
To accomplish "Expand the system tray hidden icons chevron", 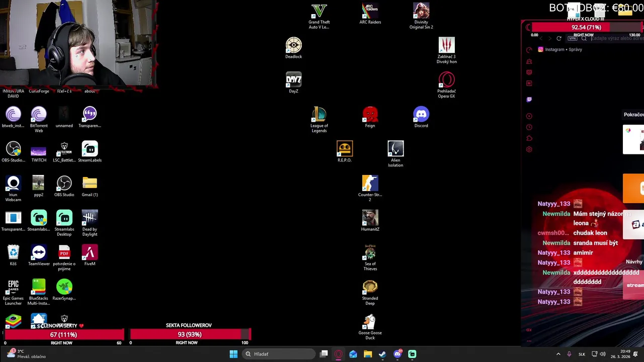I will pyautogui.click(x=558, y=354).
